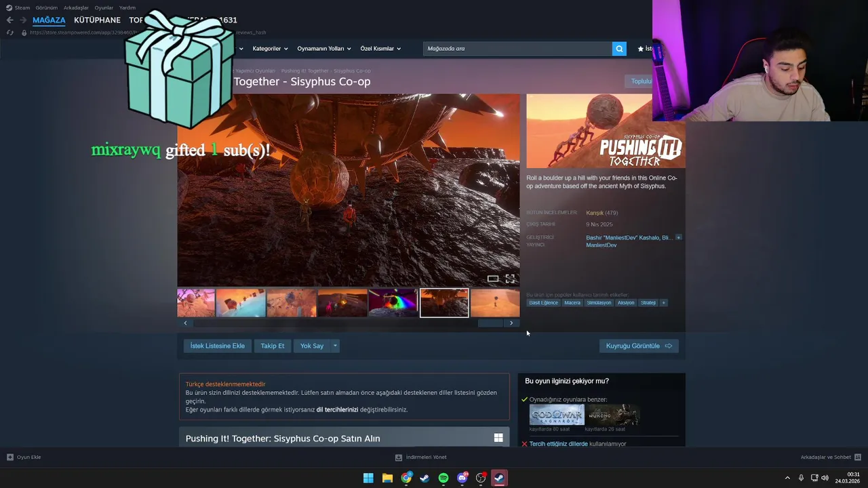Screen dimensions: 868x488
Task: Click the wishlist star icon
Action: pyautogui.click(x=640, y=49)
